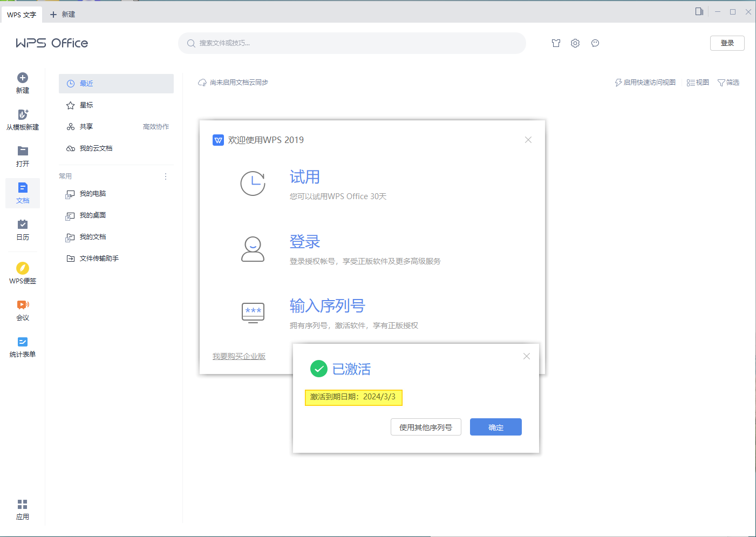Expand the common locations more options menu
756x537 pixels.
click(x=166, y=176)
